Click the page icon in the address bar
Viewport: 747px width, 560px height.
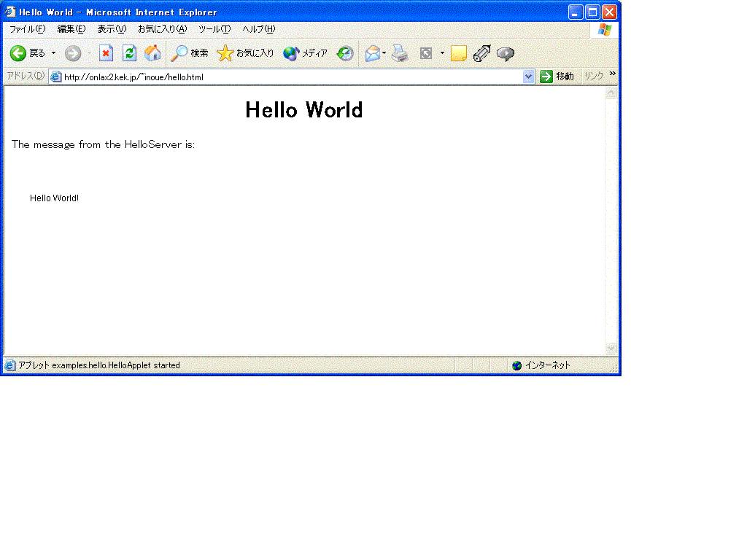55,77
